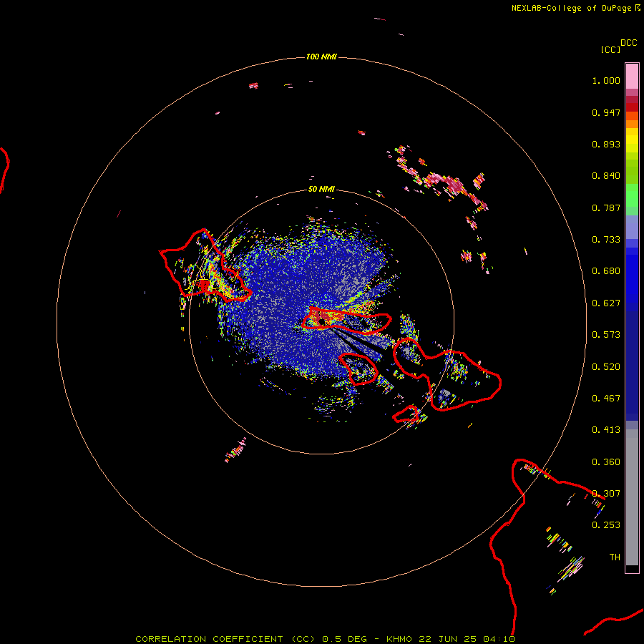Click the 0.520 scale label
The width and height of the screenshot is (644, 644).
click(606, 367)
